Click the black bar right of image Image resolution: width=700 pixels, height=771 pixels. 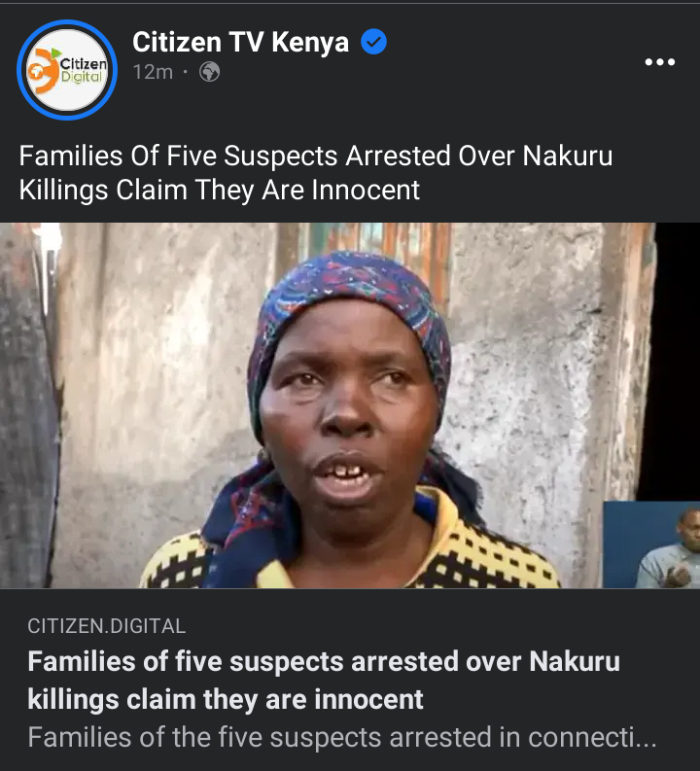point(678,362)
